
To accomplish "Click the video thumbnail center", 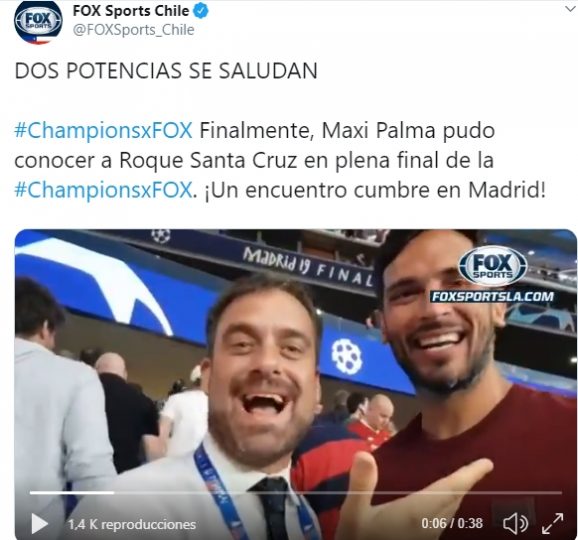I will coord(296,384).
